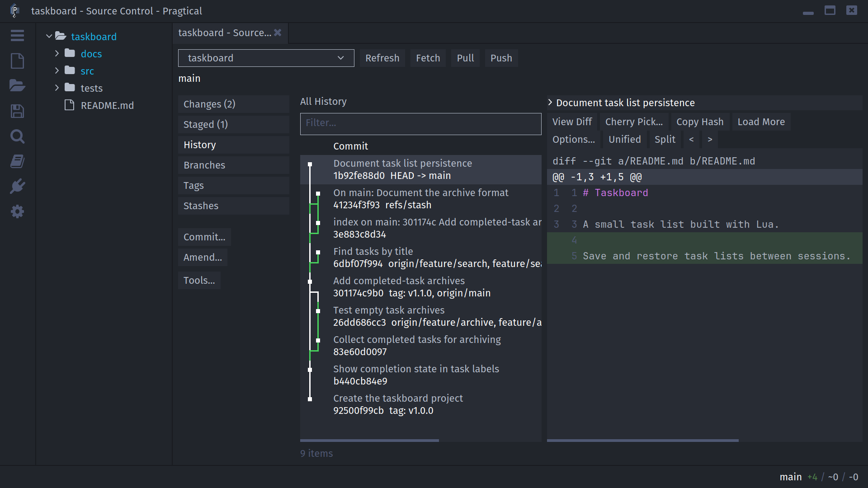Click the Pull button
Image resolution: width=868 pixels, height=488 pixels.
[465, 58]
